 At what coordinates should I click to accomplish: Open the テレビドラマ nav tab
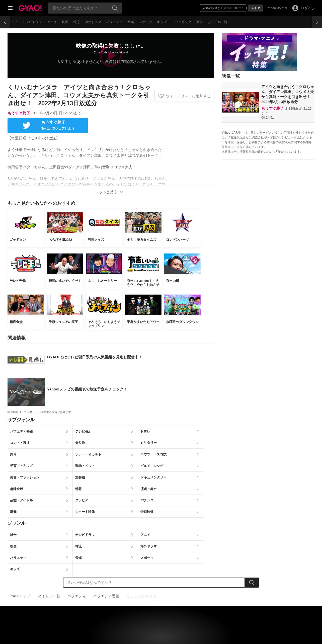pyautogui.click(x=32, y=22)
